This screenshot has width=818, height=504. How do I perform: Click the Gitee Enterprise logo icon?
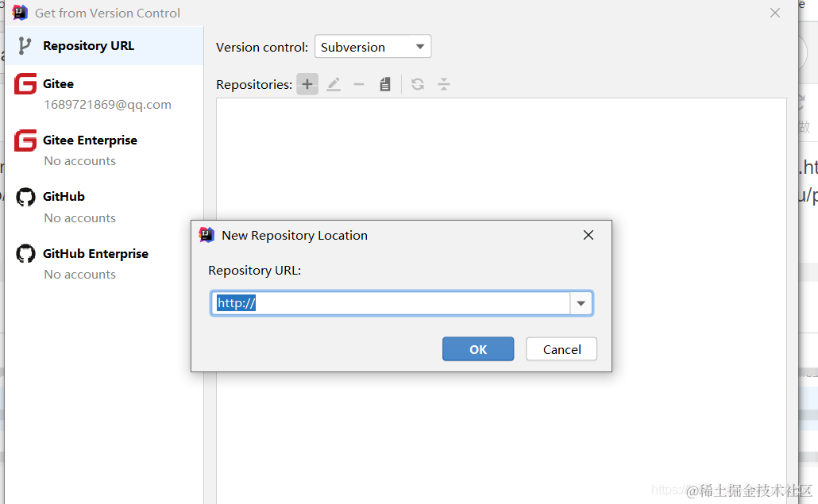click(25, 140)
